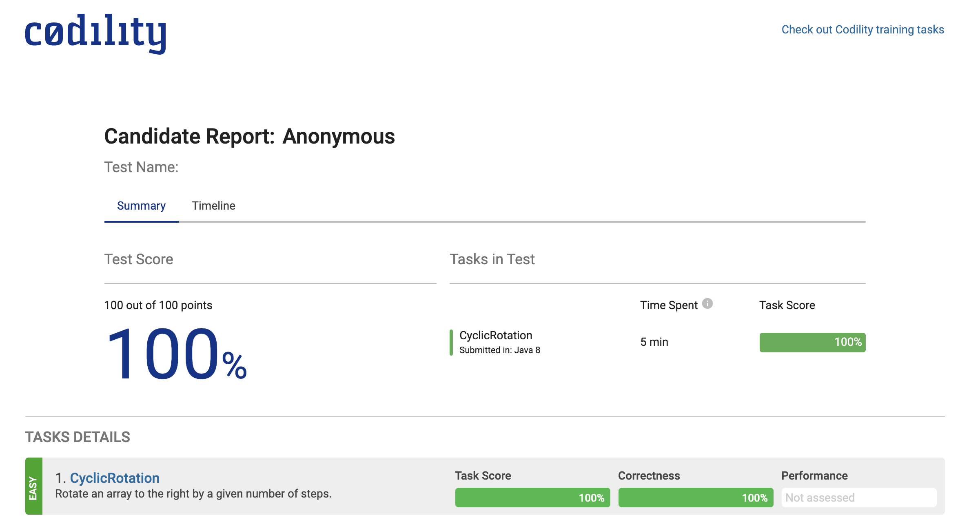The width and height of the screenshot is (980, 522).
Task: Open the CyclicRotation task details link
Action: pyautogui.click(x=115, y=478)
